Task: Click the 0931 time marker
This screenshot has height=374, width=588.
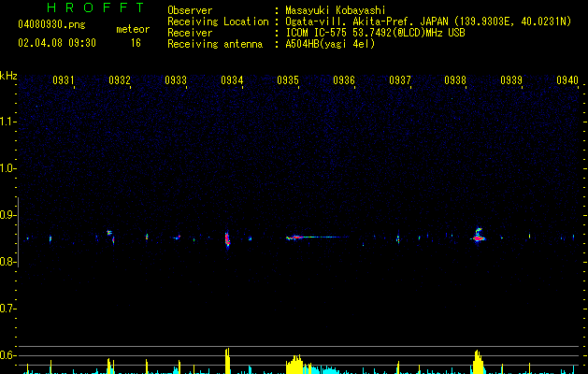Action: pos(63,80)
